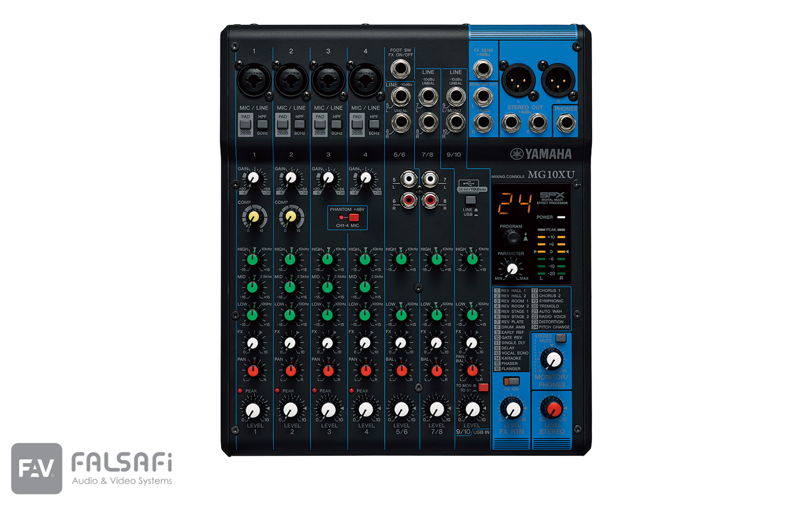Click the channel 6 red RCA input
Screen dimensions: 812x508
click(x=409, y=201)
